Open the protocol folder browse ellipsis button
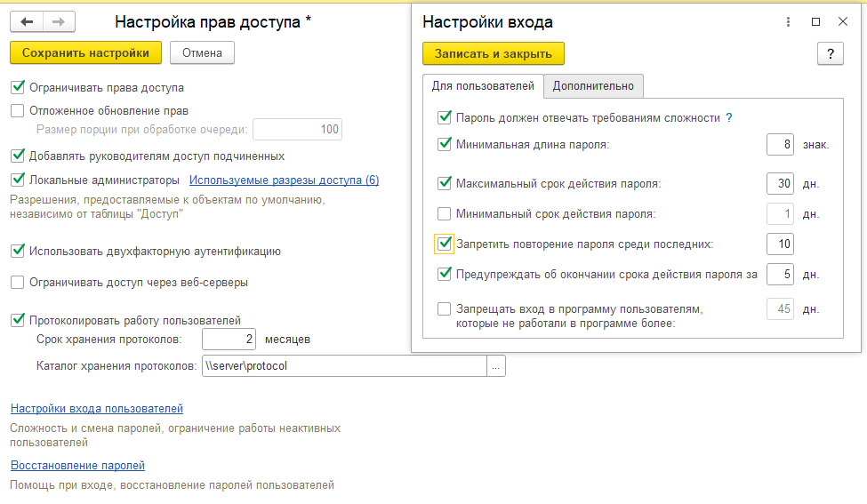 point(496,366)
